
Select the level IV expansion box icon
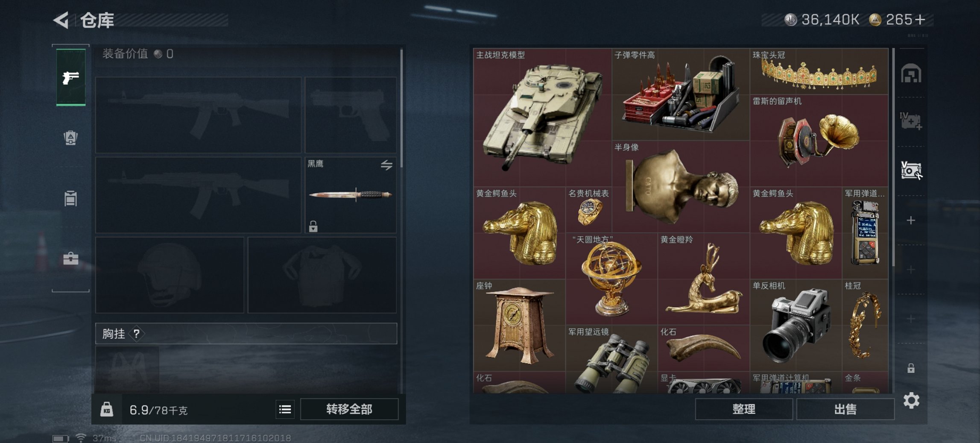coord(911,121)
